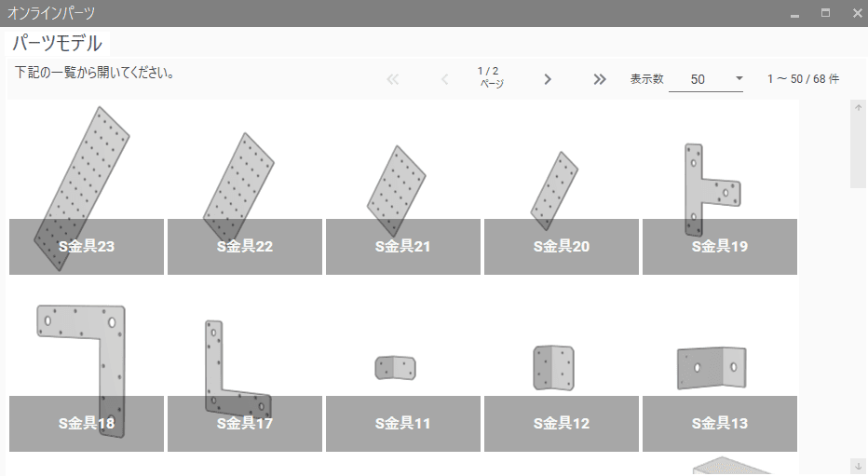Jump to the last page of parts
This screenshot has height=476, width=868.
[600, 79]
